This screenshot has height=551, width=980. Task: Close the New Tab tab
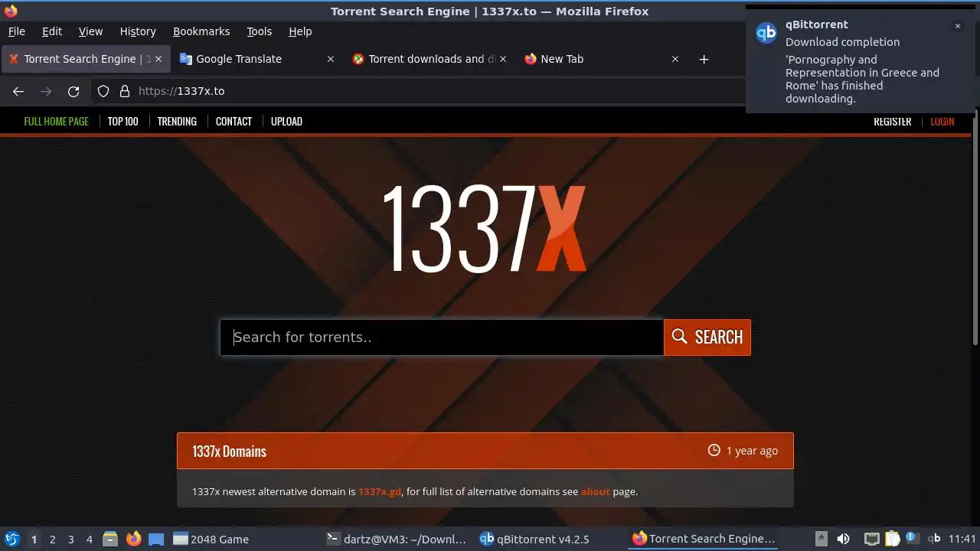(675, 59)
